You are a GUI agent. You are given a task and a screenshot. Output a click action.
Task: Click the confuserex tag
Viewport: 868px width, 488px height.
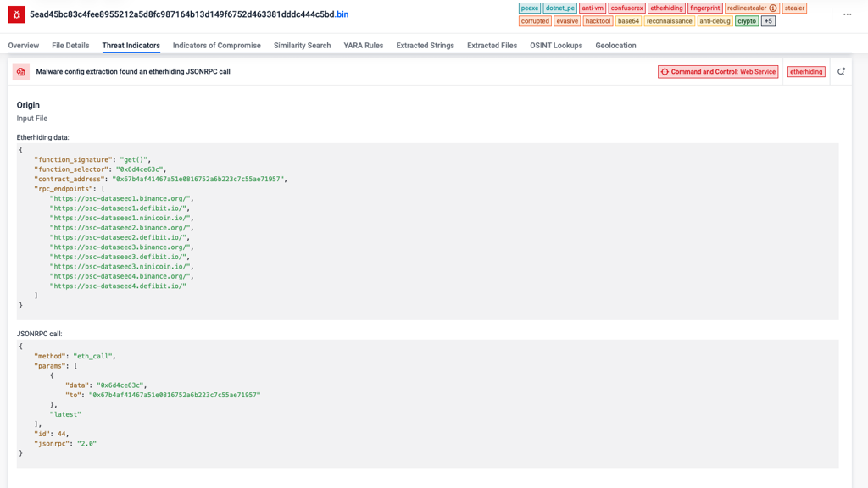point(626,8)
